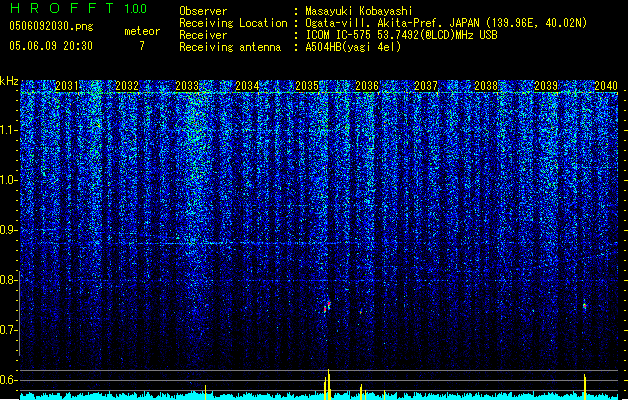Screen dimensions: 629x400
Task: Click the 2033 time marker
Action: point(187,85)
